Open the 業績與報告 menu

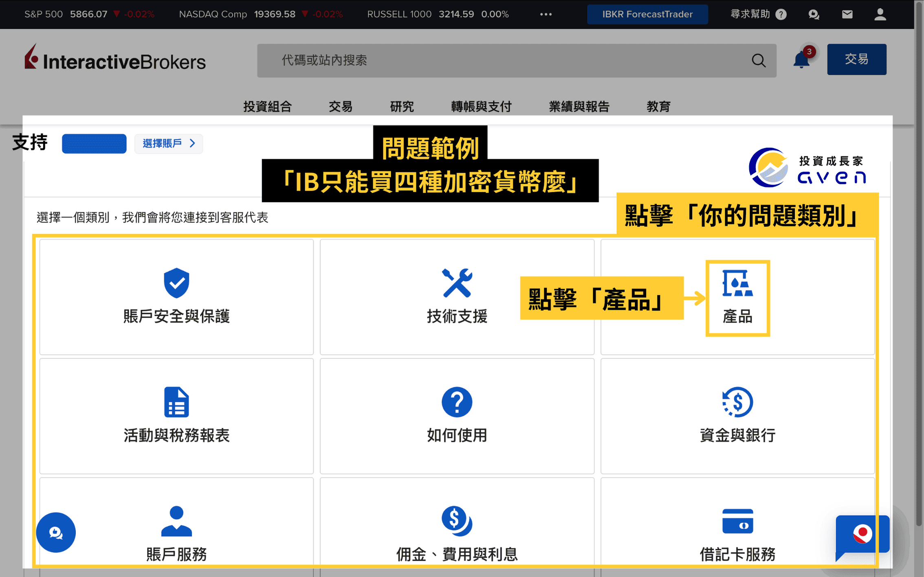579,106
